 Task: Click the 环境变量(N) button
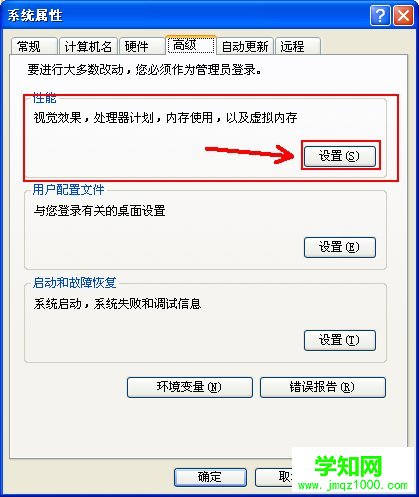point(190,387)
